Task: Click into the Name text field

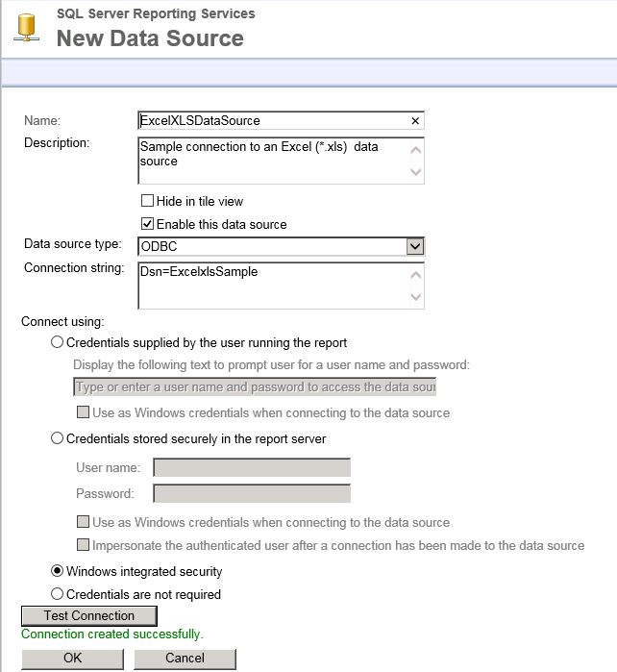Action: click(x=274, y=121)
